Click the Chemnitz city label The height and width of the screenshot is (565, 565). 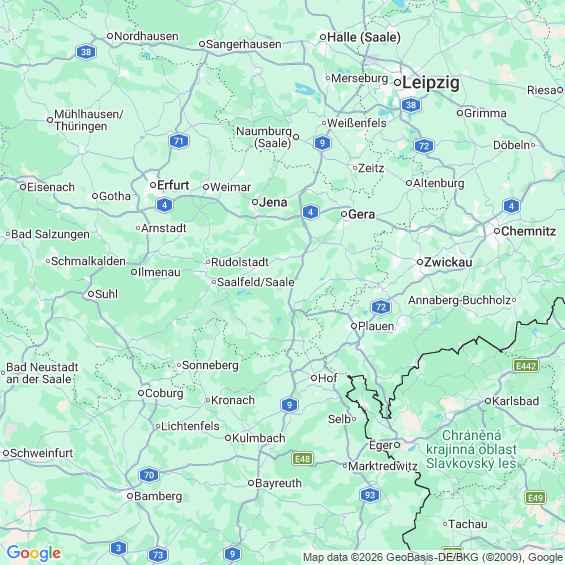pyautogui.click(x=528, y=231)
